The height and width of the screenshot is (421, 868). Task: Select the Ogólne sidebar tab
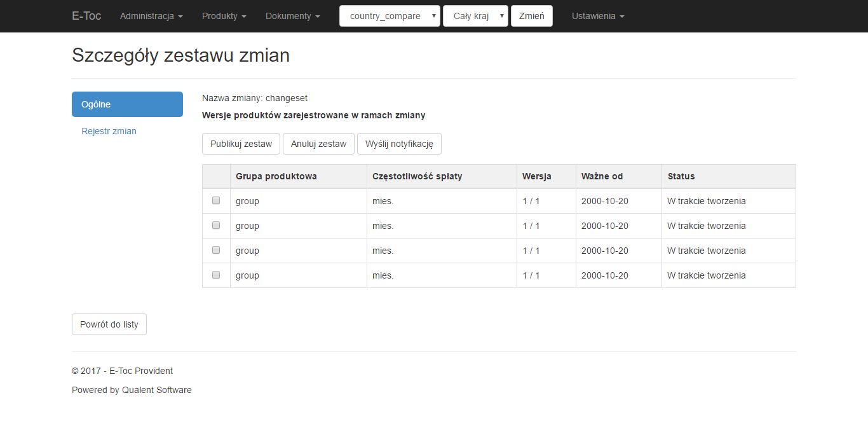coord(127,104)
